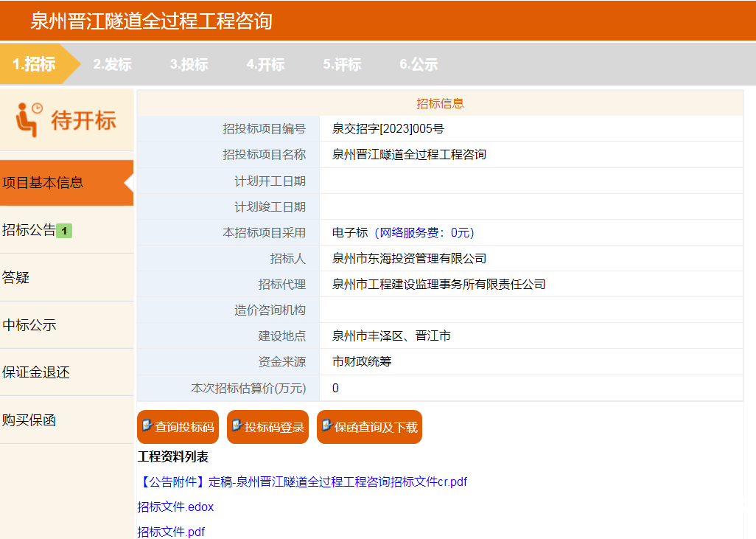Click the project number 泉交招字[2023]005号

pyautogui.click(x=388, y=129)
